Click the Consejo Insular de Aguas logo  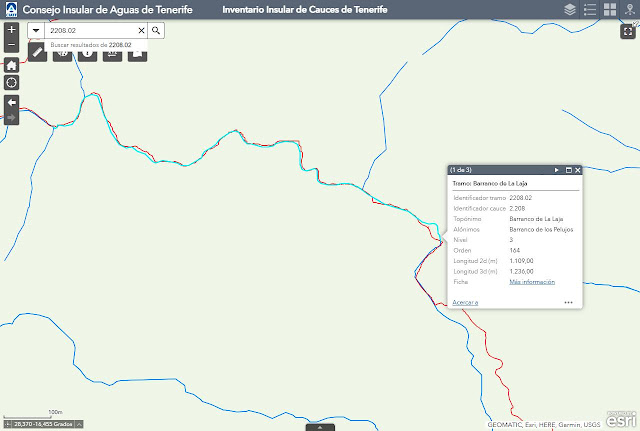[x=11, y=9]
